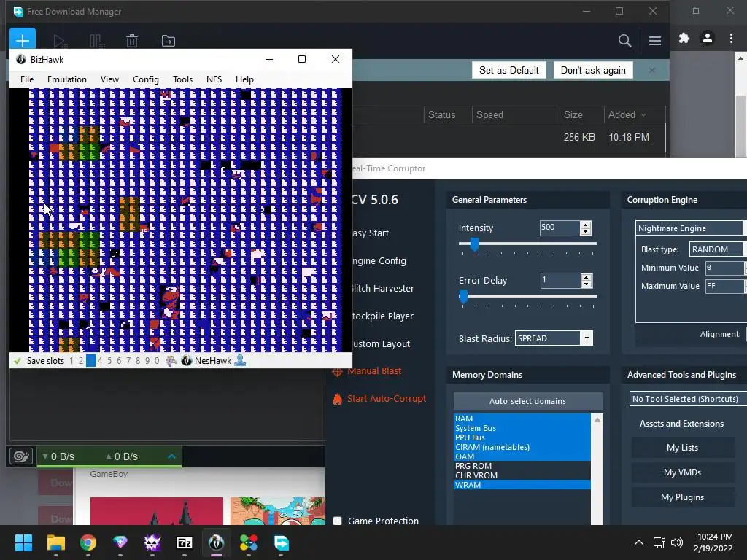Open the browser three-dot menu

tap(731, 38)
